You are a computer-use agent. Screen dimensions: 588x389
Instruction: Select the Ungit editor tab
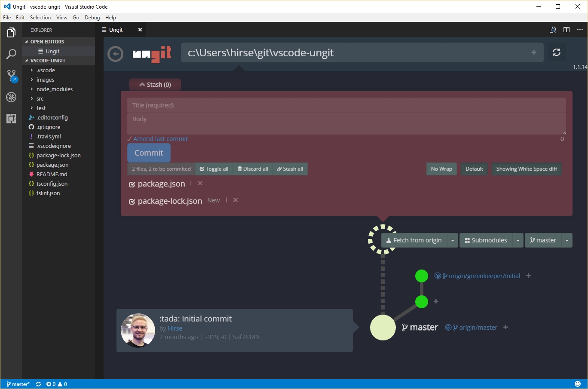116,30
